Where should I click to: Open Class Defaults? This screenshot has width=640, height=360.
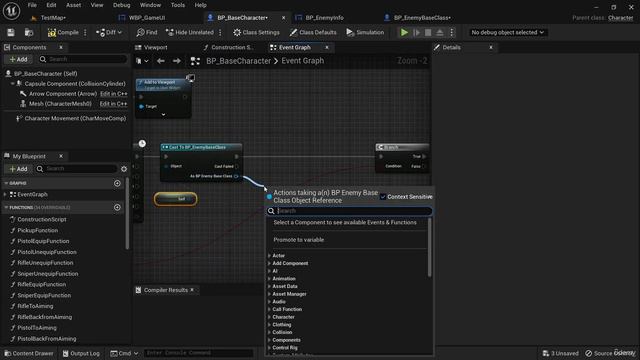pos(313,32)
